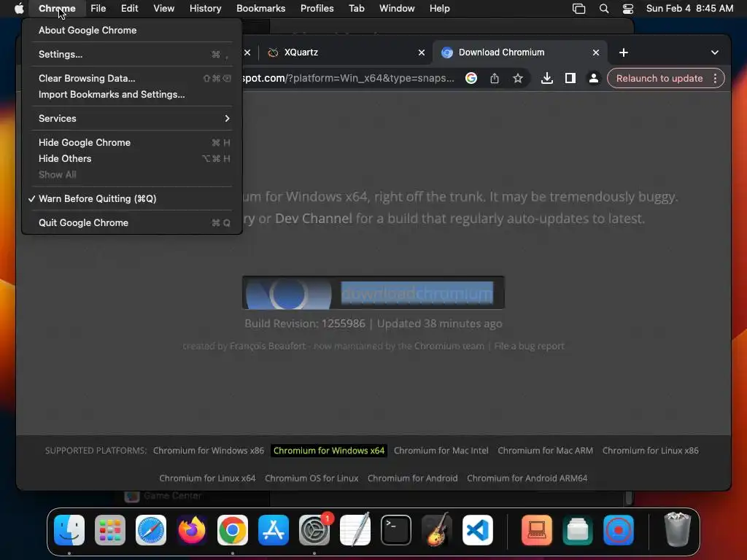Open the screen recorder app in Dock
This screenshot has width=747, height=560.
click(x=619, y=530)
